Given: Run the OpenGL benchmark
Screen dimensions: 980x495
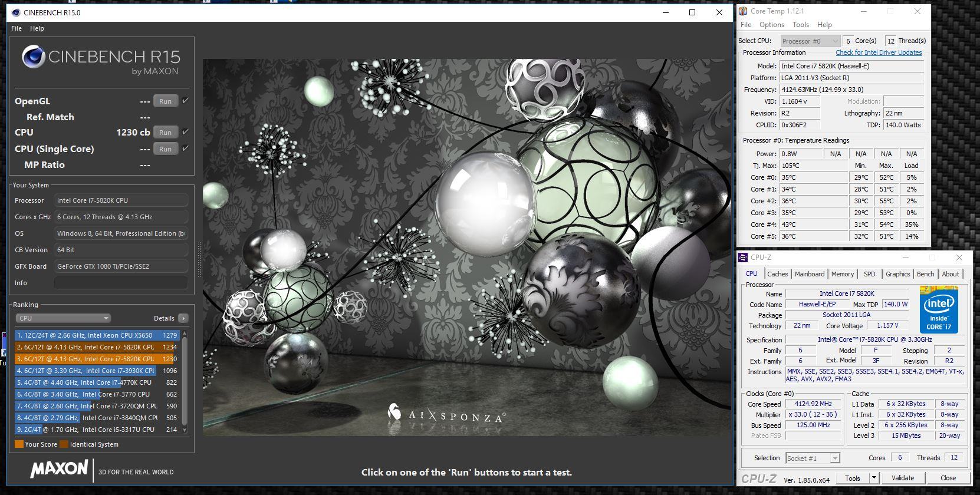Looking at the screenshot, I should pos(166,101).
